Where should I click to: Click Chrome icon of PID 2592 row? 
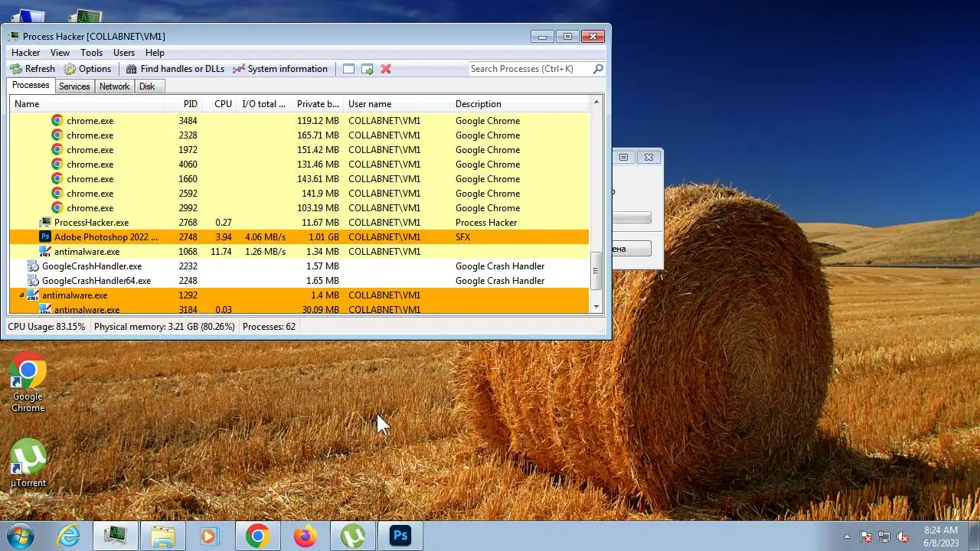pos(57,193)
